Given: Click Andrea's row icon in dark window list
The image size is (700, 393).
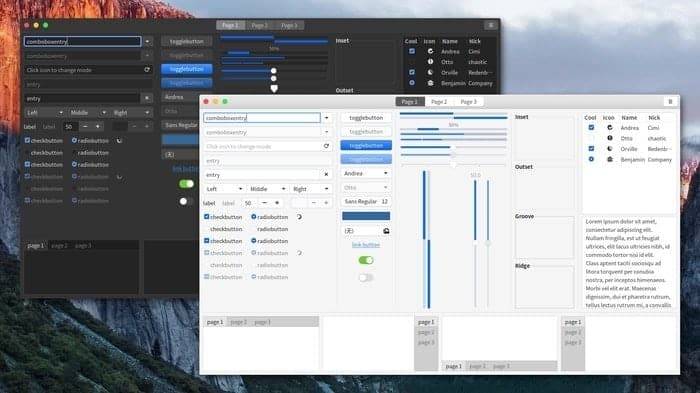Looking at the screenshot, I should point(430,51).
